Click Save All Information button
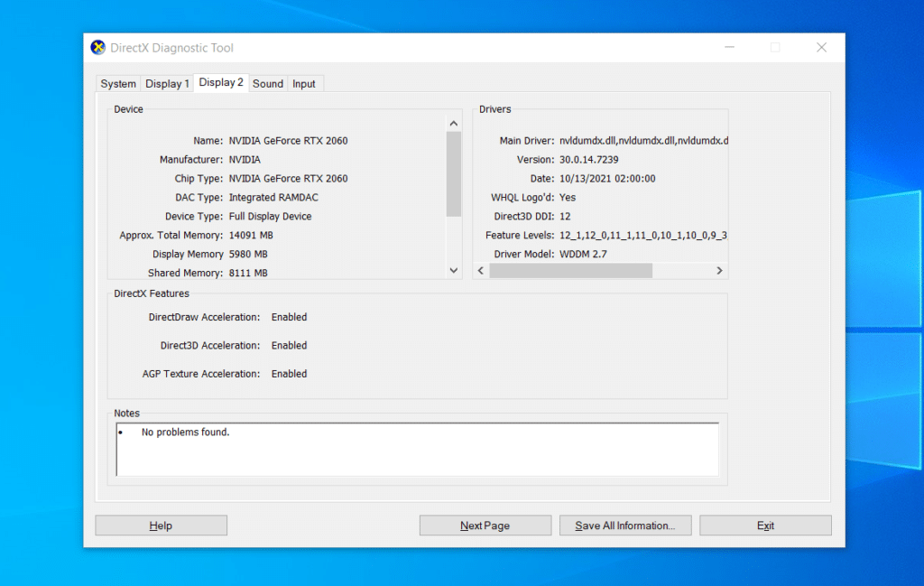The height and width of the screenshot is (586, 924). pos(624,526)
